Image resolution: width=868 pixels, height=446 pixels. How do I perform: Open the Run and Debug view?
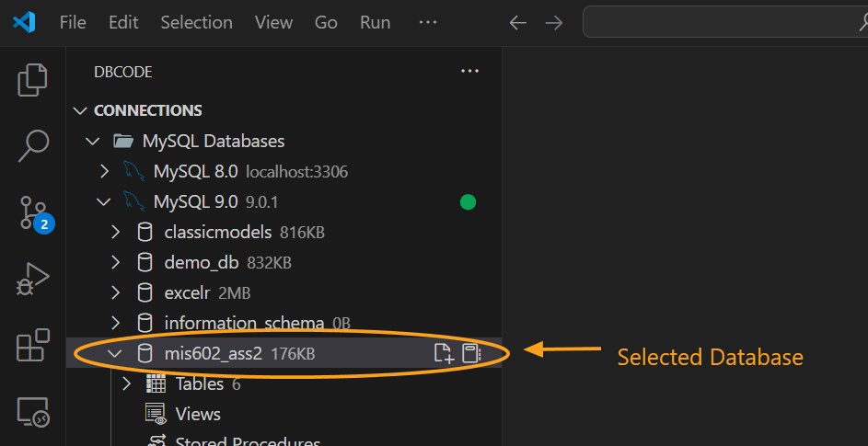32,279
